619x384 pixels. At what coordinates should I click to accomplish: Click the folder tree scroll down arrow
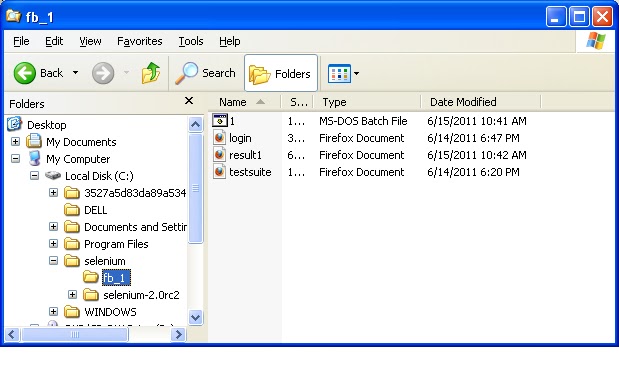coord(195,317)
